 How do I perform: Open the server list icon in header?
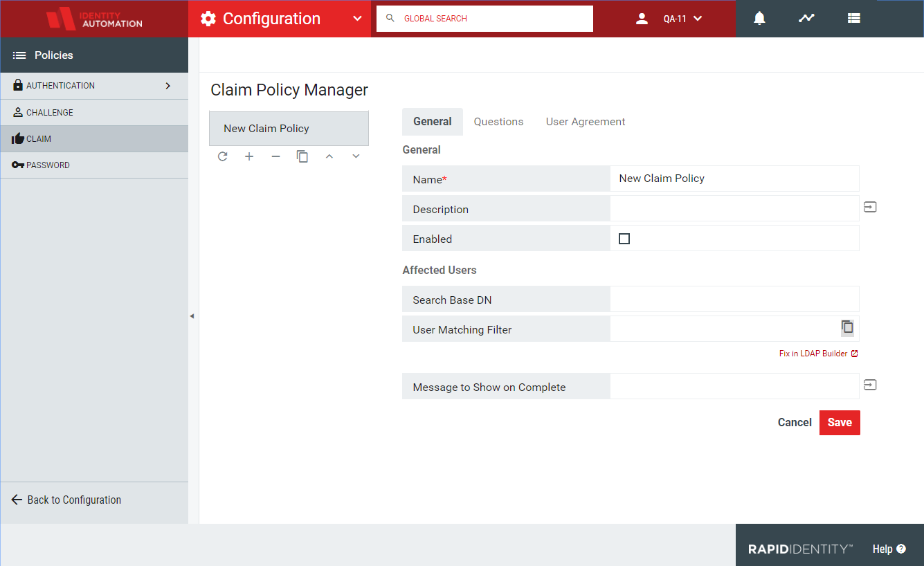[x=853, y=19]
